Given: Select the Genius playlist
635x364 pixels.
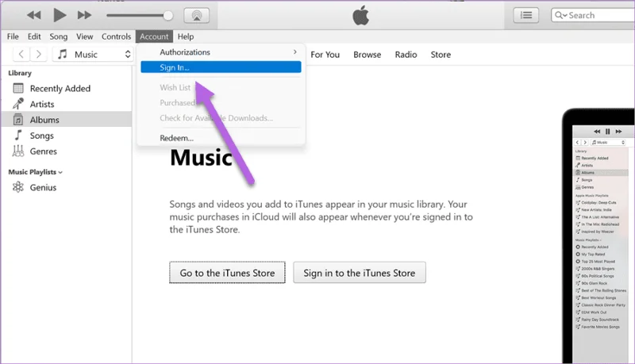Looking at the screenshot, I should 67,187.
